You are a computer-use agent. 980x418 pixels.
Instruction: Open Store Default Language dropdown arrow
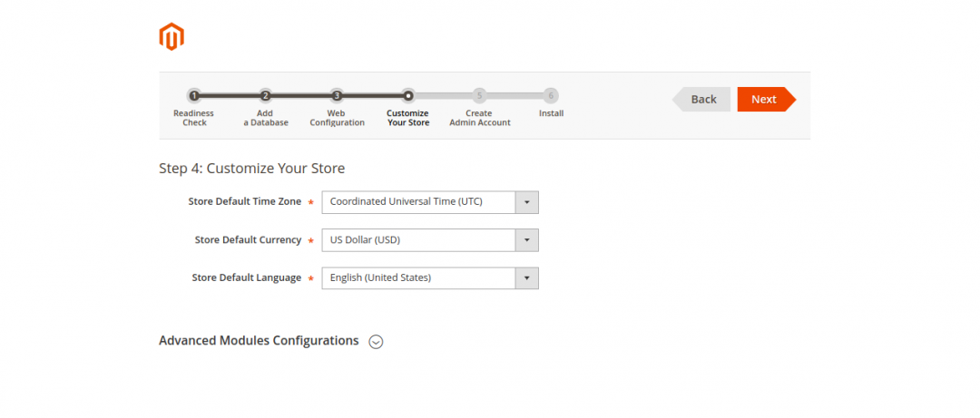(x=526, y=278)
